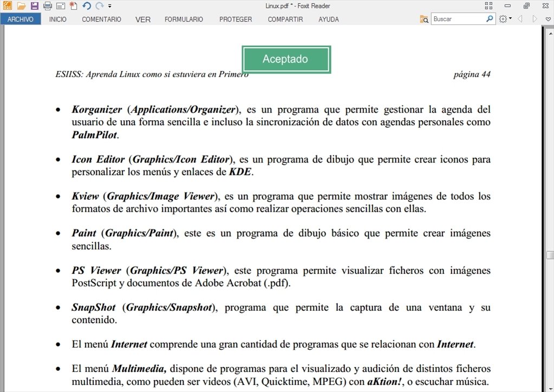Click the "SnapShot" bullet heading

point(94,307)
